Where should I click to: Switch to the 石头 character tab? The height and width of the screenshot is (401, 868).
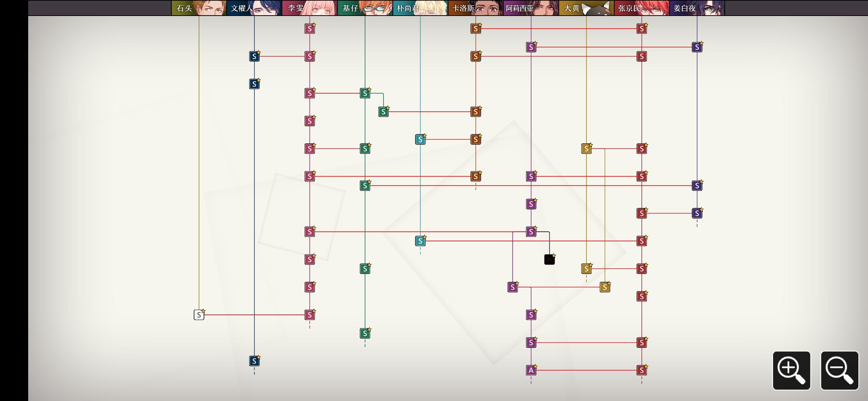(x=199, y=8)
